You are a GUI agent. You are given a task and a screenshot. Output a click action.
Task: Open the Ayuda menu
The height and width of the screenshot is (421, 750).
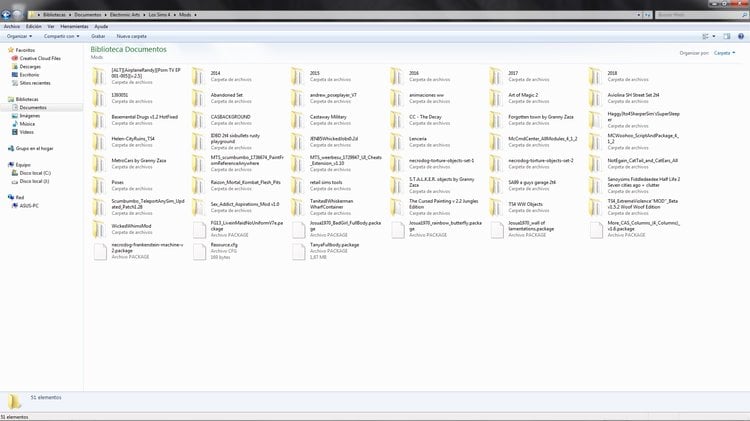[x=101, y=27]
